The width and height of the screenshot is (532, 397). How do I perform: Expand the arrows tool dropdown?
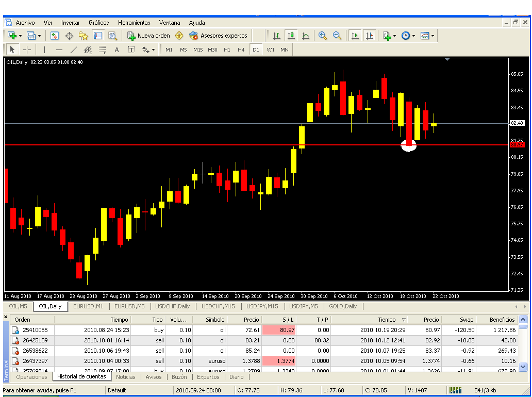click(x=153, y=49)
